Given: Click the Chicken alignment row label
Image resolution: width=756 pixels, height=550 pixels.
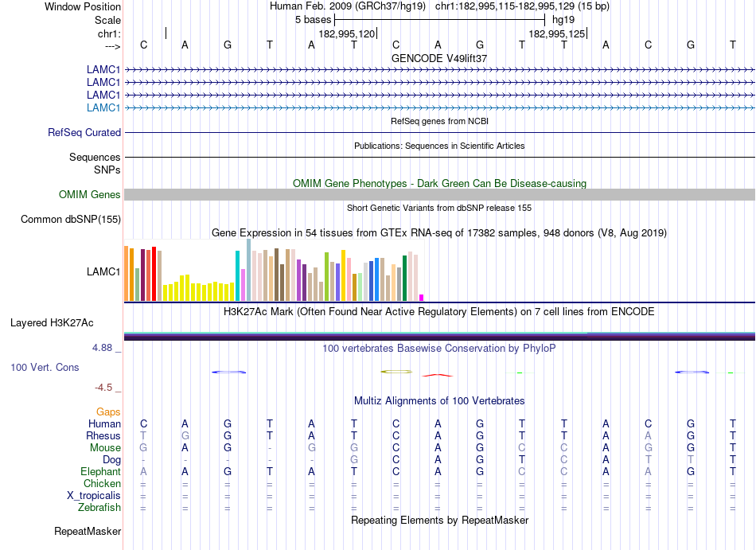Looking at the screenshot, I should pos(102,483).
